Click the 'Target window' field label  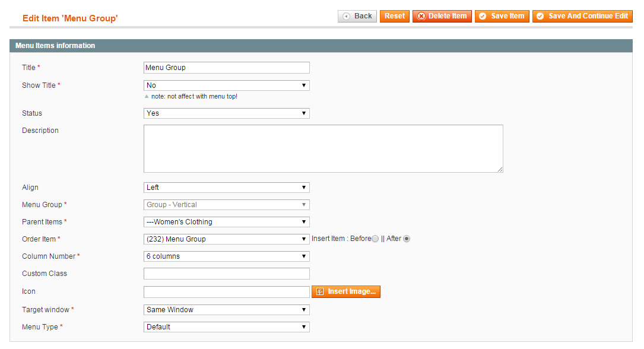tap(46, 310)
